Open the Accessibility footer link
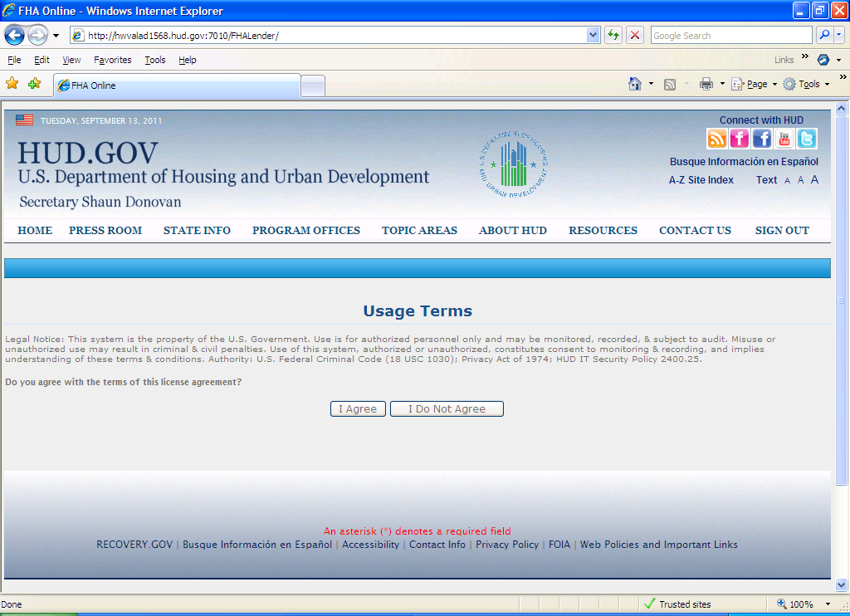The width and height of the screenshot is (850, 616). 370,545
